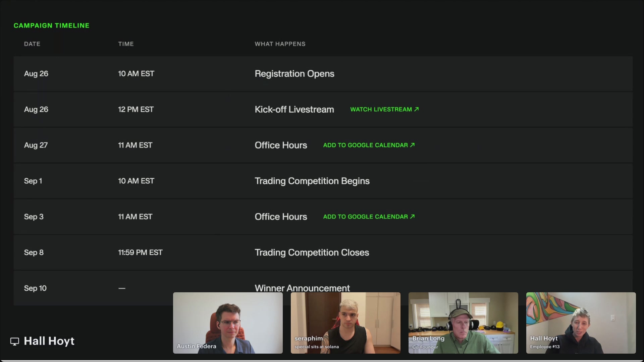Click the Sep 3 date cell
Screen dimensions: 644x362
[x=34, y=217]
